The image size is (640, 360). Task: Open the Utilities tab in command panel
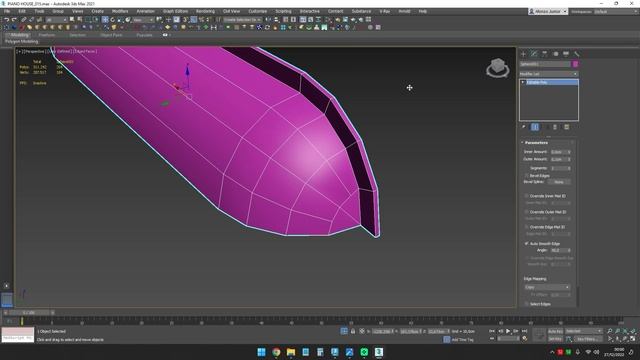pos(576,54)
